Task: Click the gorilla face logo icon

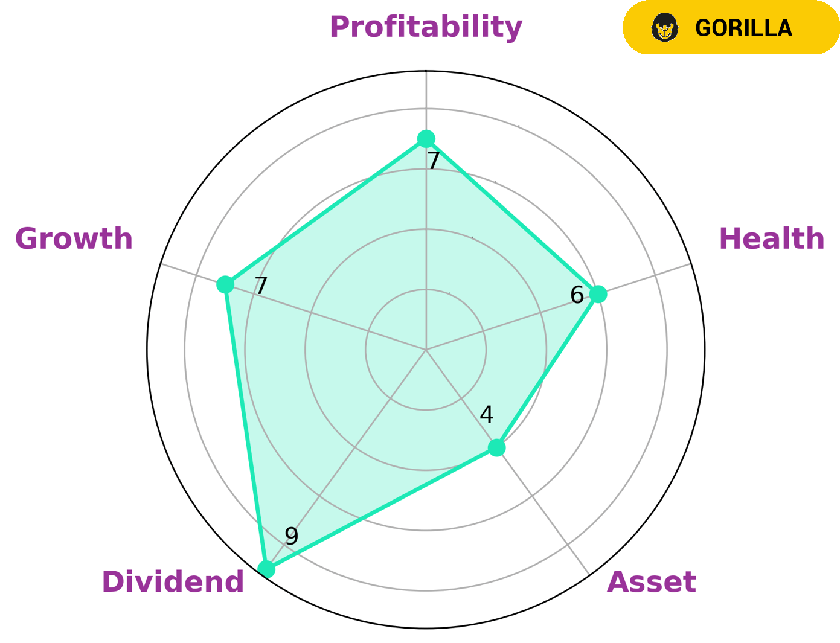Action: (665, 28)
